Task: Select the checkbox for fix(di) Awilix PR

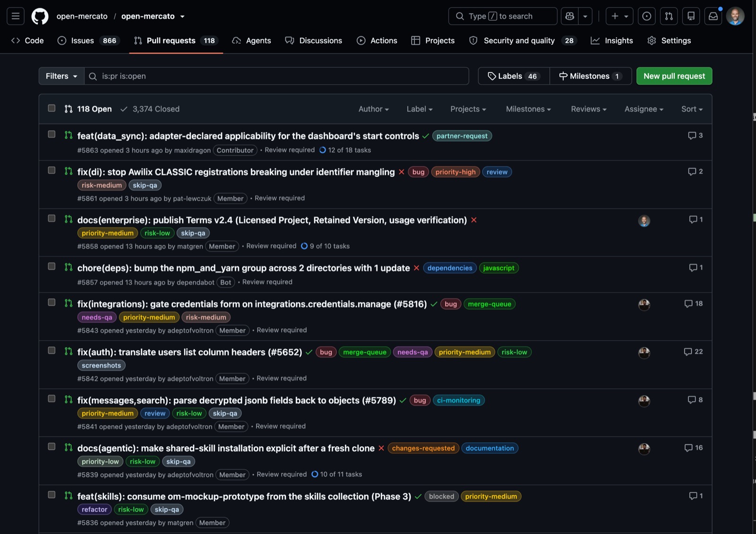Action: click(x=52, y=170)
